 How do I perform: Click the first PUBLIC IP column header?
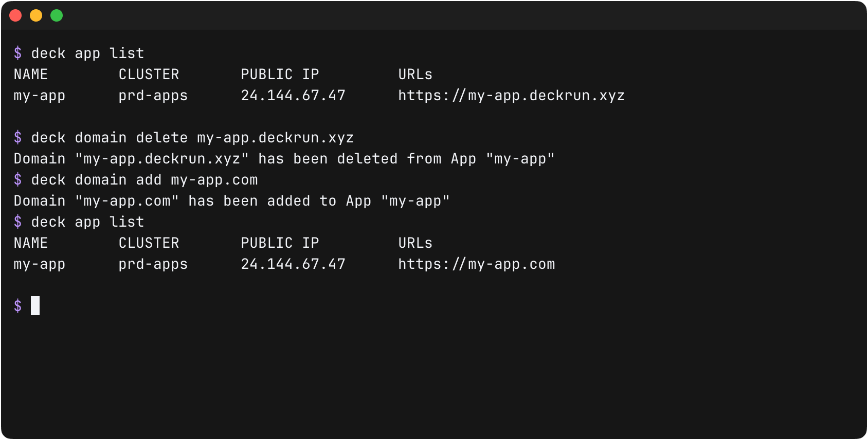(280, 75)
